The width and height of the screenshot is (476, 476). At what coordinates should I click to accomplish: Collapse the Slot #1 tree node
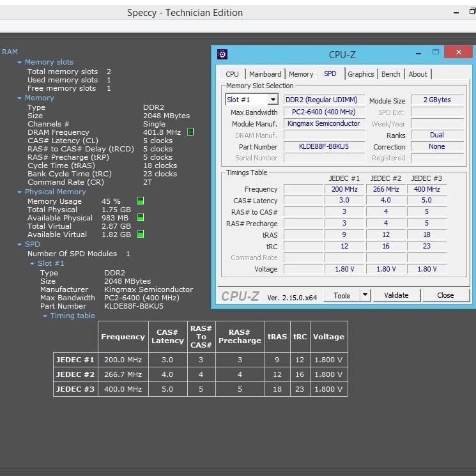[32, 264]
